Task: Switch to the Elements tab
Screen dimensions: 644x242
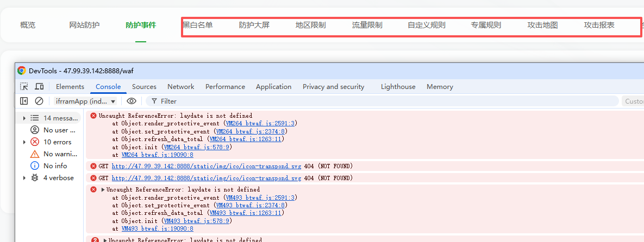Action: pyautogui.click(x=70, y=87)
